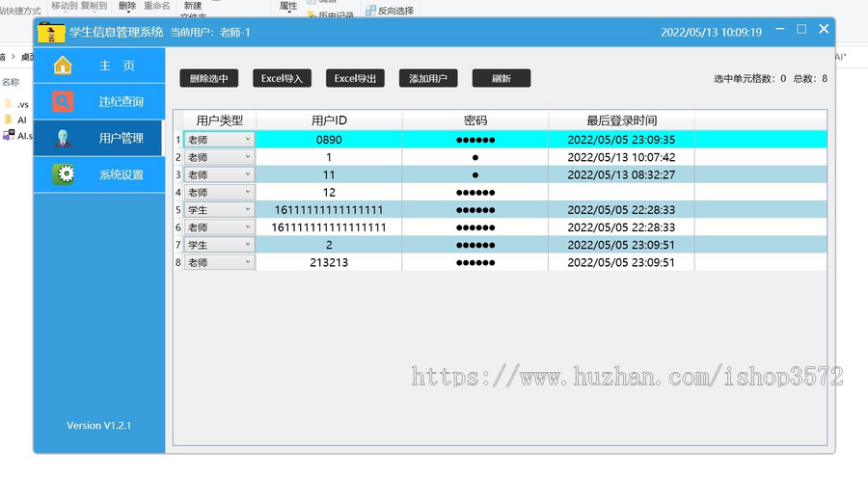Open the 主页 menu item
The height and width of the screenshot is (478, 868).
99,66
